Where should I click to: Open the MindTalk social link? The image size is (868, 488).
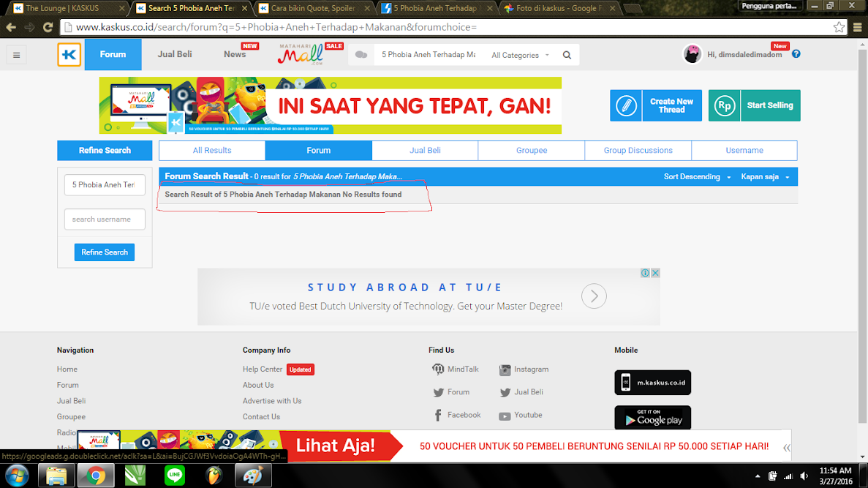455,369
